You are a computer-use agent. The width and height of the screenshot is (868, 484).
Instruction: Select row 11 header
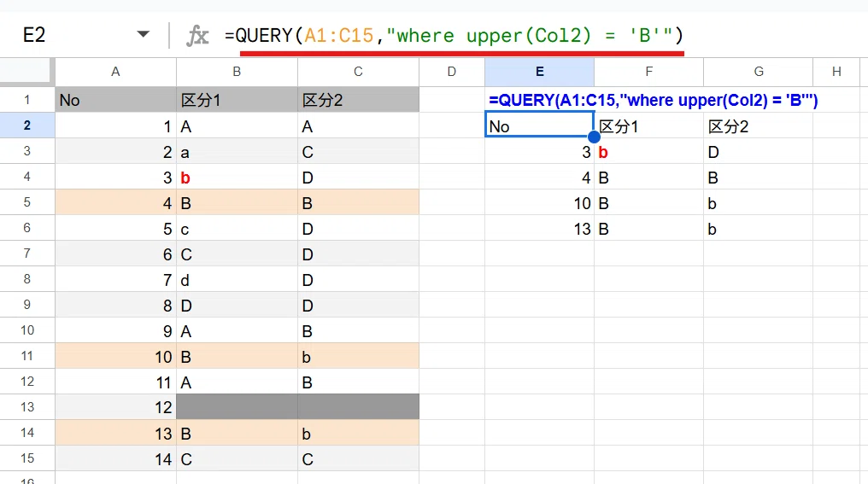pyautogui.click(x=27, y=356)
